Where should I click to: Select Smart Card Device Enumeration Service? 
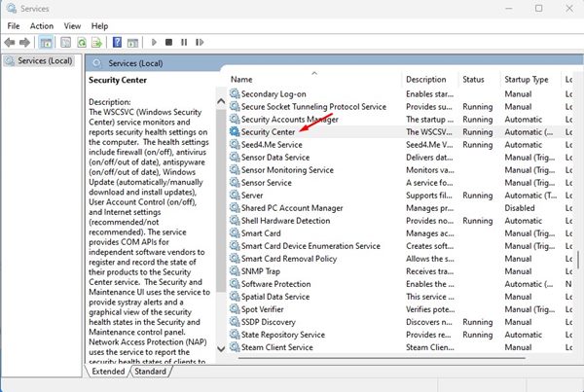(310, 246)
